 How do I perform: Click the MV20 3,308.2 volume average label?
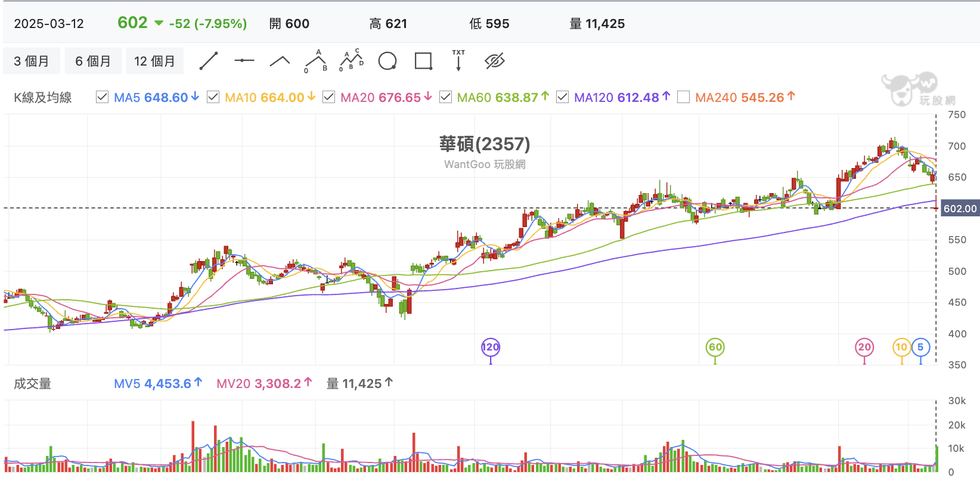coord(264,384)
